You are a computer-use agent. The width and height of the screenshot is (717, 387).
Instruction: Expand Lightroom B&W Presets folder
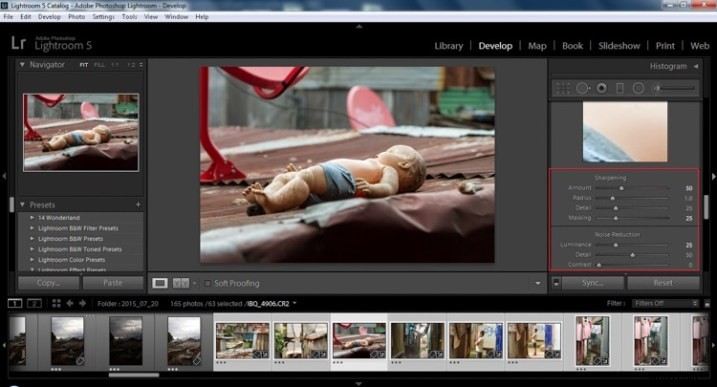coord(32,239)
